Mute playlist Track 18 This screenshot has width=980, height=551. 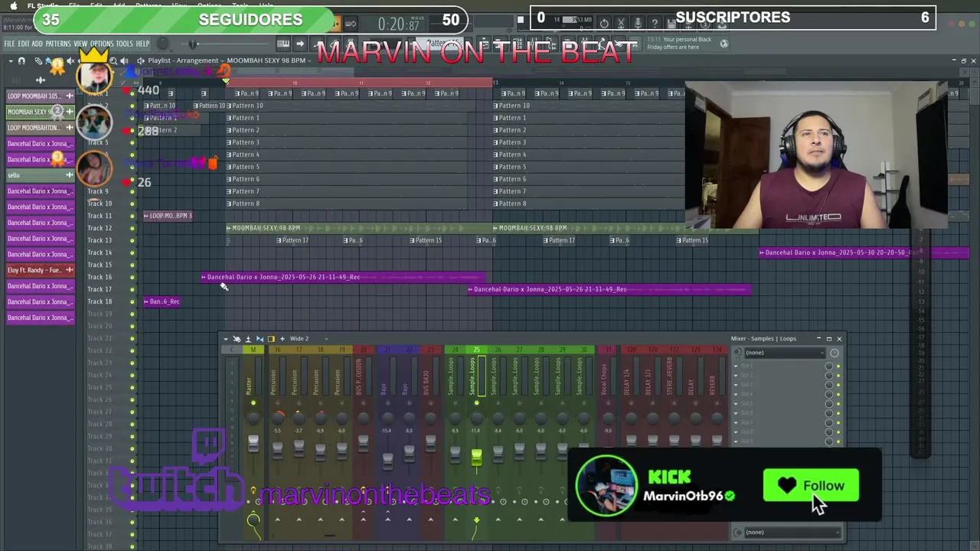coord(132,302)
